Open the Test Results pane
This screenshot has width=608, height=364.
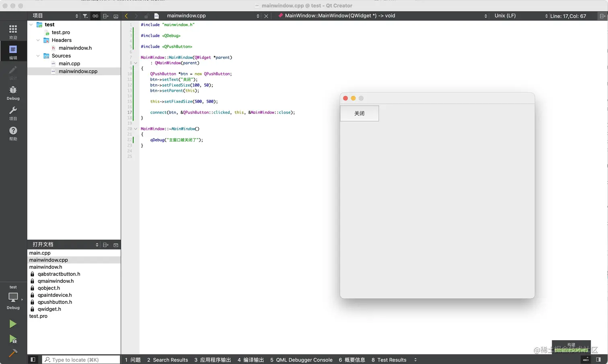tap(389, 360)
